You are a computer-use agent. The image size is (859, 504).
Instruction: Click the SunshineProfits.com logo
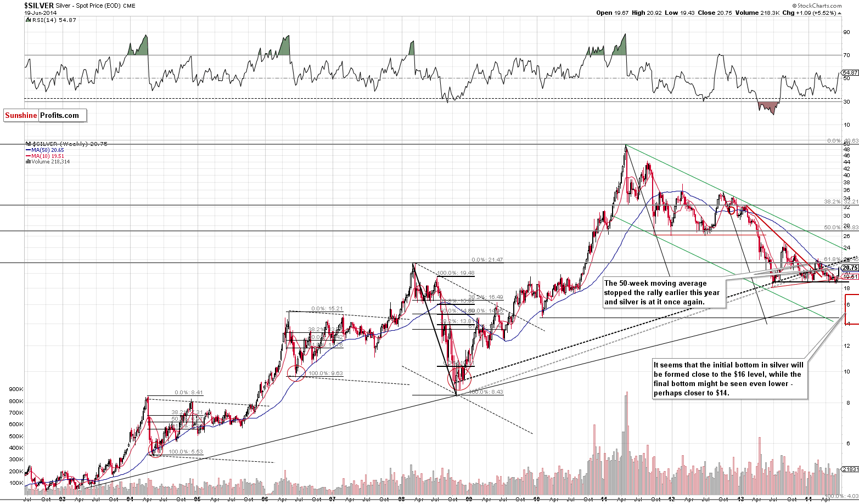[45, 115]
